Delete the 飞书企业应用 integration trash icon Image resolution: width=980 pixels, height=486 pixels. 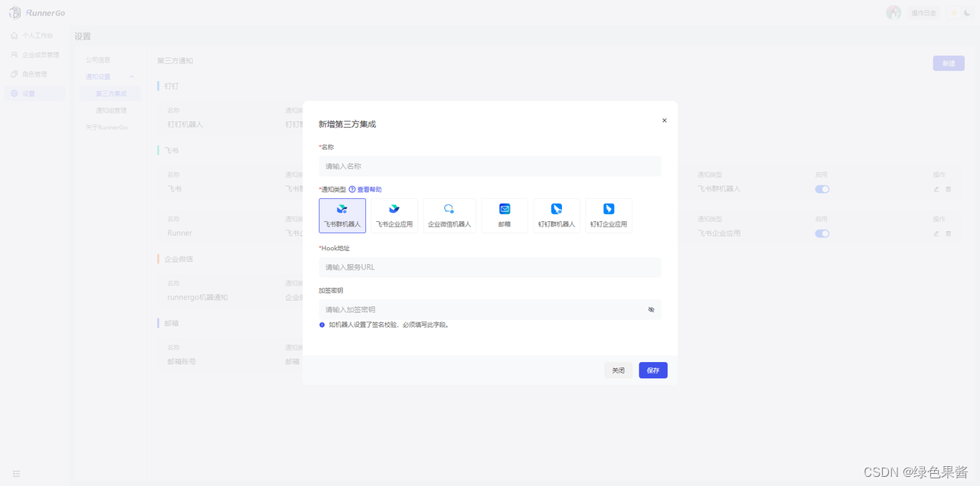pyautogui.click(x=948, y=233)
